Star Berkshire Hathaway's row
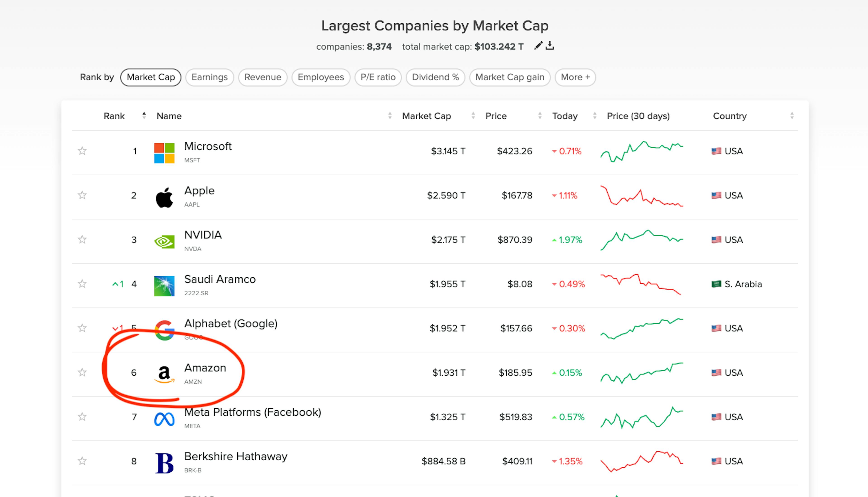This screenshot has height=497, width=868. (x=82, y=461)
